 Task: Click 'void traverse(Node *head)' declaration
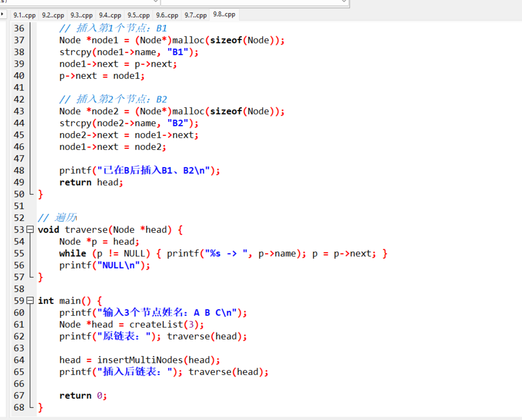[105, 230]
